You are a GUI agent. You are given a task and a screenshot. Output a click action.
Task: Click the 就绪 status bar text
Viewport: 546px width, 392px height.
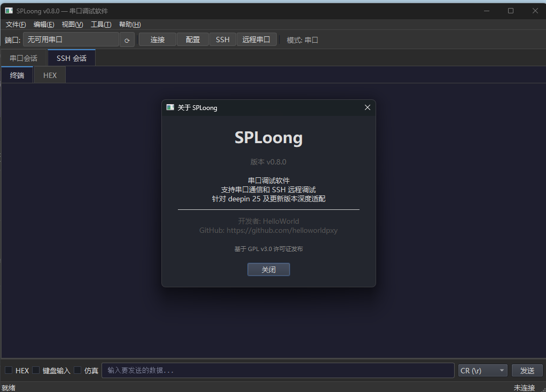tap(9, 388)
